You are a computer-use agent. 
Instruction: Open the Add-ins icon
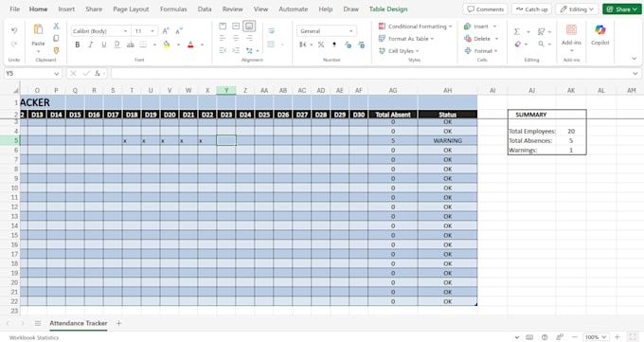[x=571, y=30]
